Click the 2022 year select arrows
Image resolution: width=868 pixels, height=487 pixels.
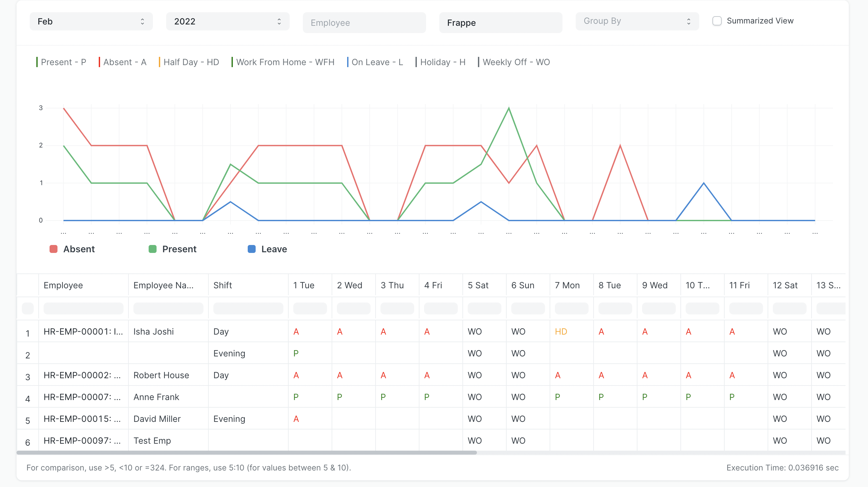[279, 21]
